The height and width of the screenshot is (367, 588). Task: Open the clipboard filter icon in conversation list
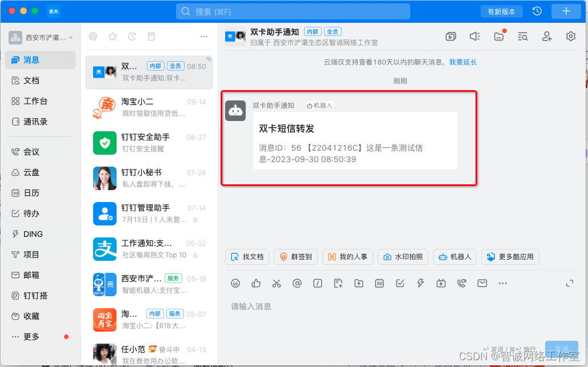click(151, 37)
